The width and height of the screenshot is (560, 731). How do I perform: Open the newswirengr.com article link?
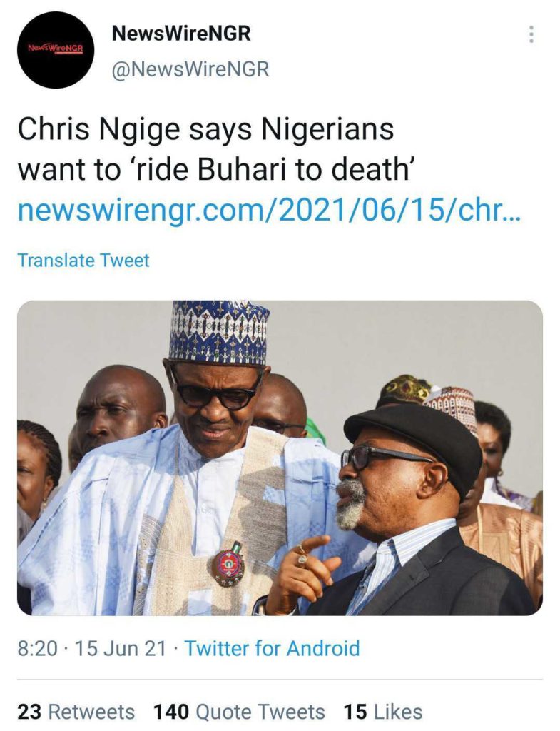point(268,211)
